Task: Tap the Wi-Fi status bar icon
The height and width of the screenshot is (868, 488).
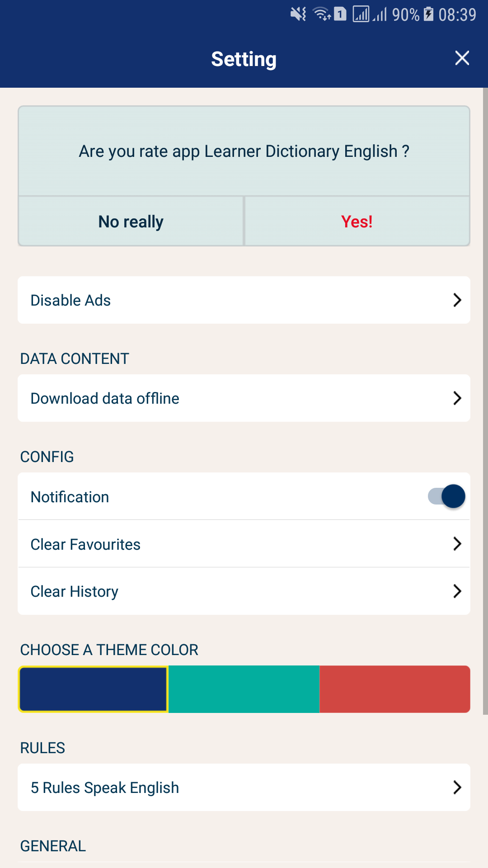Action: click(322, 14)
